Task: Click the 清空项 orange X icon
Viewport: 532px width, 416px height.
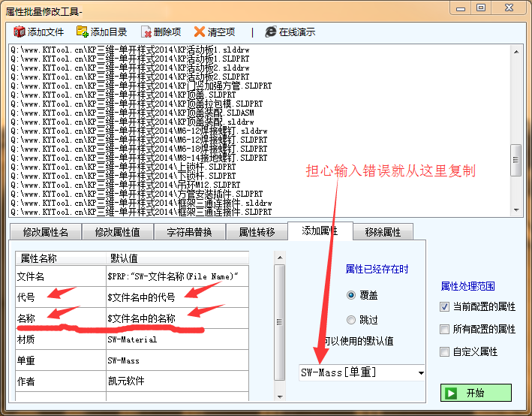Action: [x=200, y=32]
